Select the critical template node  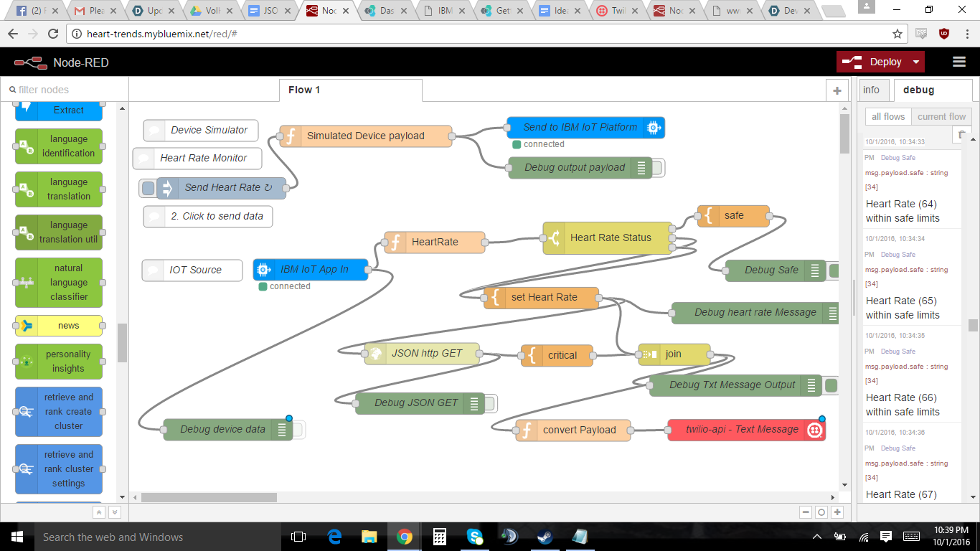pos(557,355)
